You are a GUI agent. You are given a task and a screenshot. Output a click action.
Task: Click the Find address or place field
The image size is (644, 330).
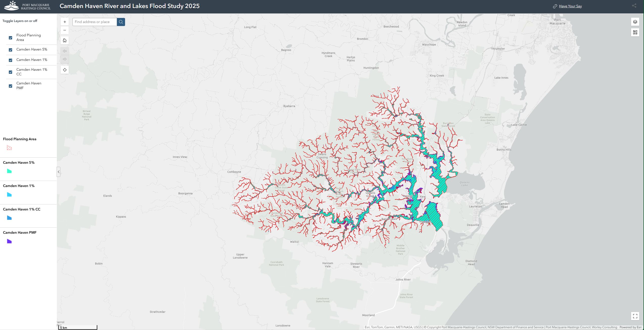tap(94, 22)
